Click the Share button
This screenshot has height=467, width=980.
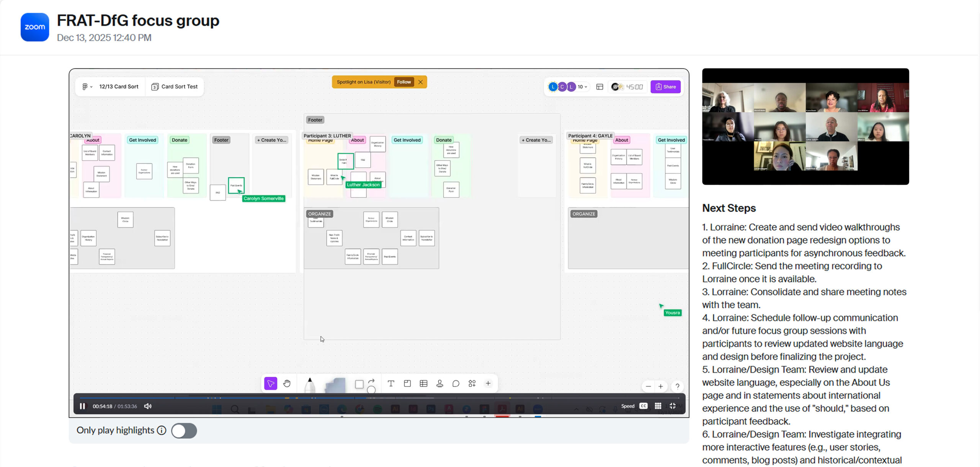666,87
